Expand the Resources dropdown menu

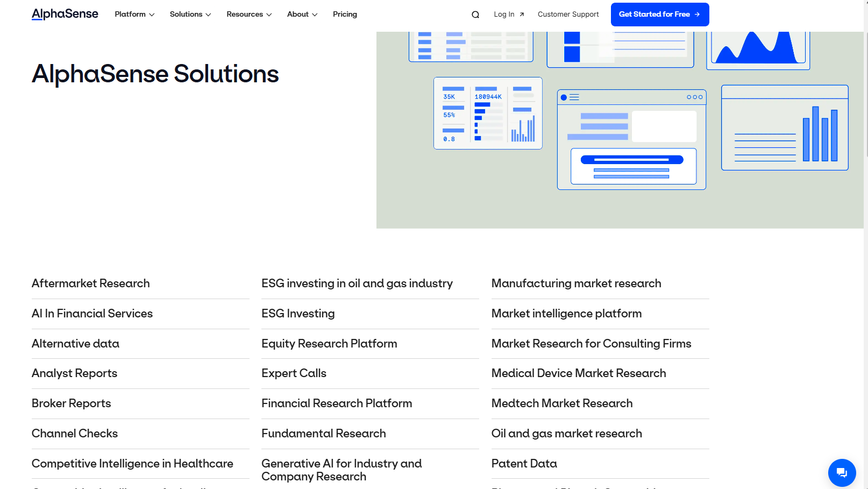click(x=249, y=15)
